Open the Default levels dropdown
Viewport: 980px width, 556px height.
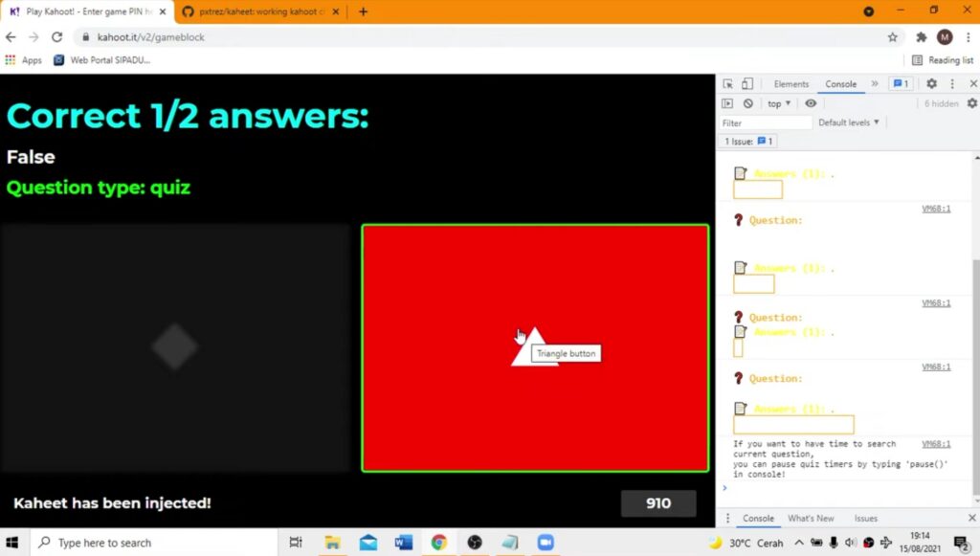pos(849,122)
